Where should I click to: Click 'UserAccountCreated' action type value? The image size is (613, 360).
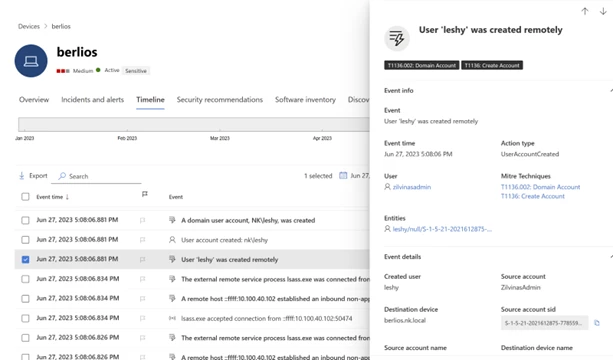530,154
